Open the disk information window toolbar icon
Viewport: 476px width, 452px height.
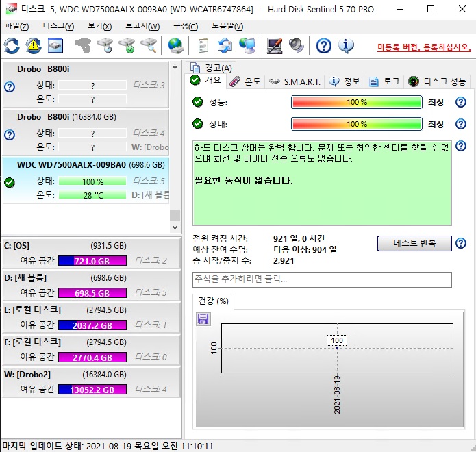coord(55,46)
